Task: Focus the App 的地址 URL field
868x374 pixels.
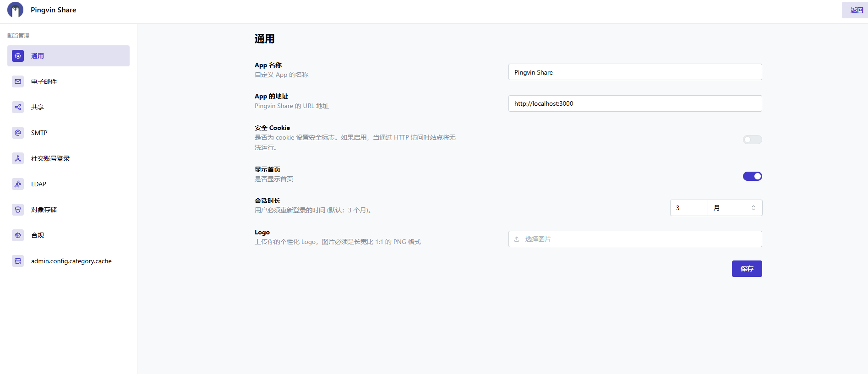Action: tap(635, 103)
